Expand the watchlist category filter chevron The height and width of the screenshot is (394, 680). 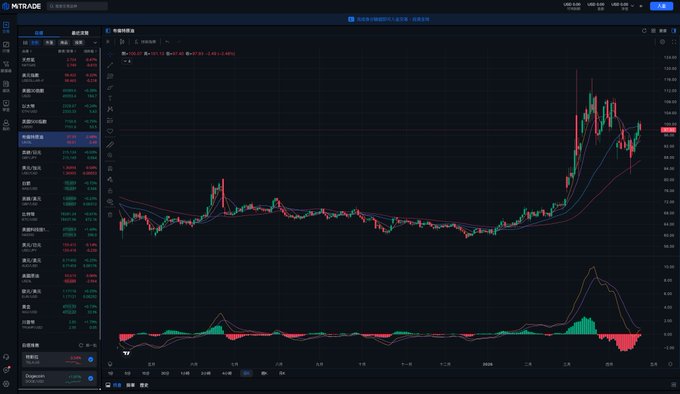pyautogui.click(x=95, y=42)
